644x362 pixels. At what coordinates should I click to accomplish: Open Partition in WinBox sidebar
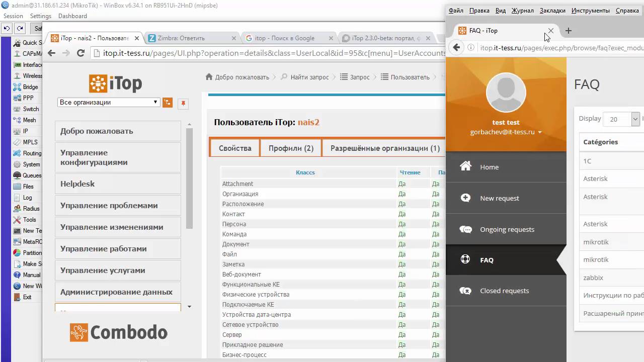(28, 253)
